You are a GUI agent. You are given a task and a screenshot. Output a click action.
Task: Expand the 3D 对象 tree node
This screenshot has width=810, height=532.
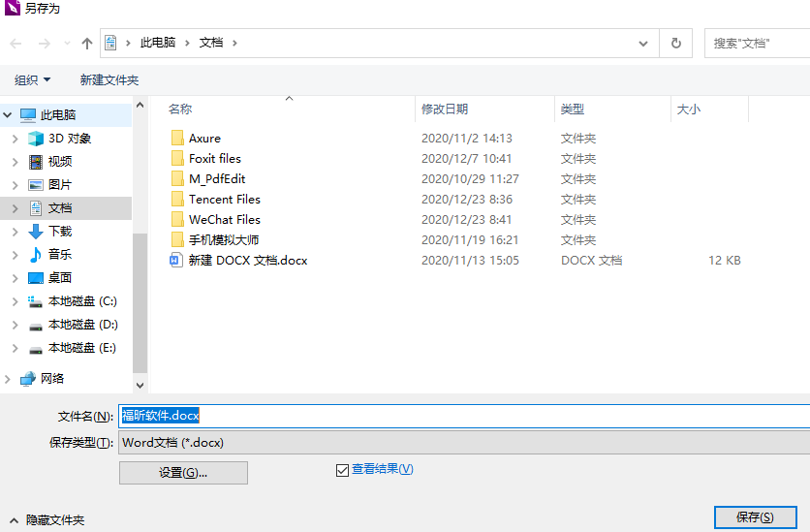16,139
